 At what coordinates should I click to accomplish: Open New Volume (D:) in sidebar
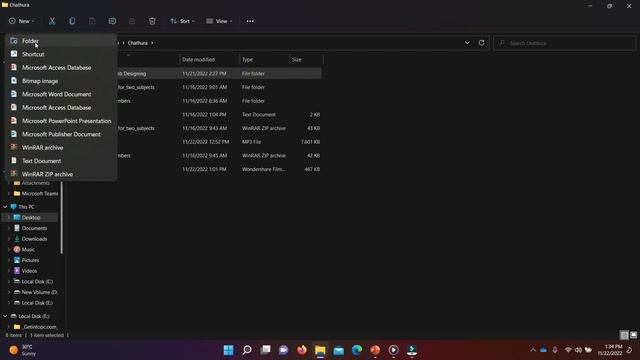tap(39, 292)
